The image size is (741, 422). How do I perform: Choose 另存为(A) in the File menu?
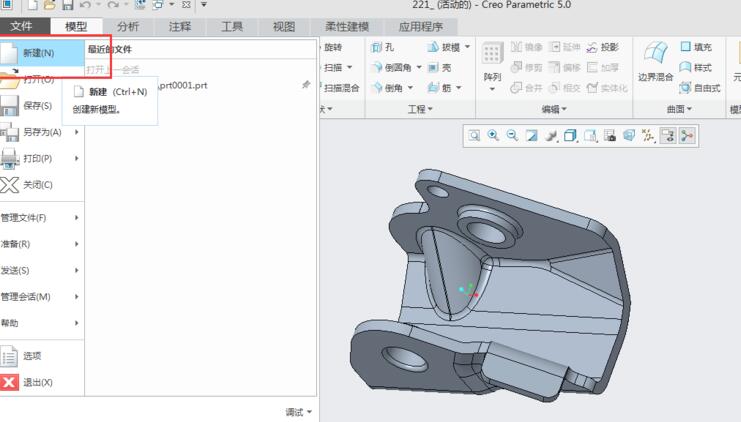[42, 132]
